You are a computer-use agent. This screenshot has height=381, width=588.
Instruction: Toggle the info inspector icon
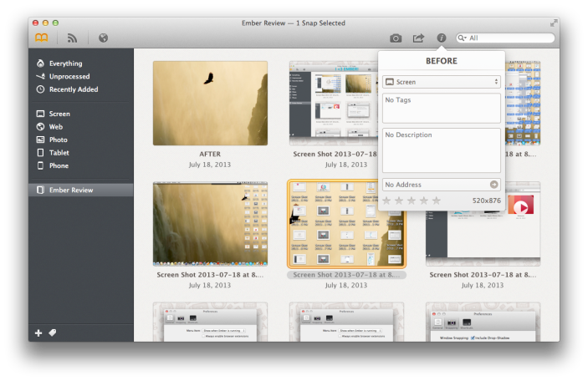coord(442,38)
